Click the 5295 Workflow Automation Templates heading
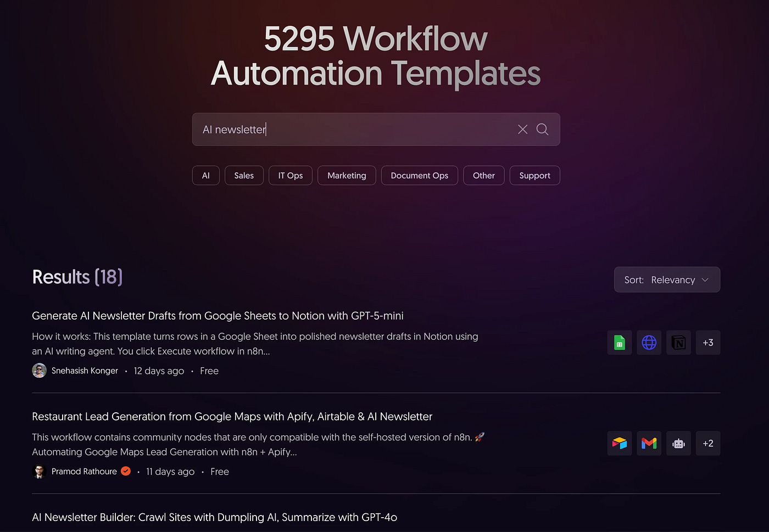This screenshot has width=769, height=532. coord(376,56)
